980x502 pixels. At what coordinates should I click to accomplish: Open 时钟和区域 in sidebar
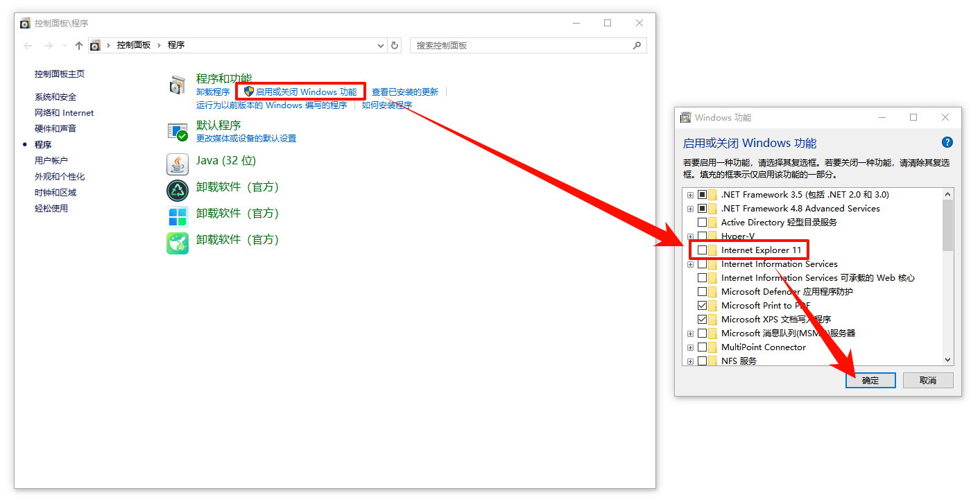tap(55, 193)
